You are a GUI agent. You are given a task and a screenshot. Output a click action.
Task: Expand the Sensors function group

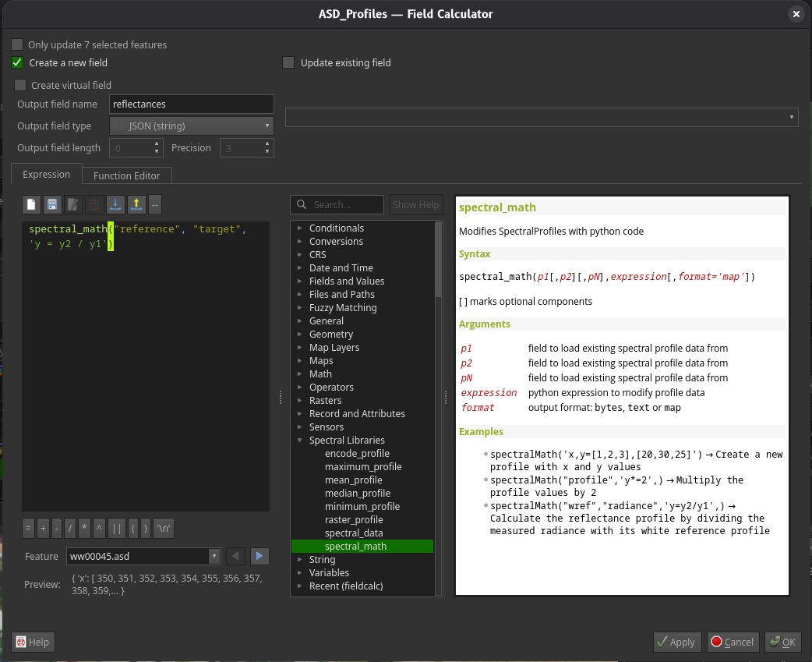(299, 427)
